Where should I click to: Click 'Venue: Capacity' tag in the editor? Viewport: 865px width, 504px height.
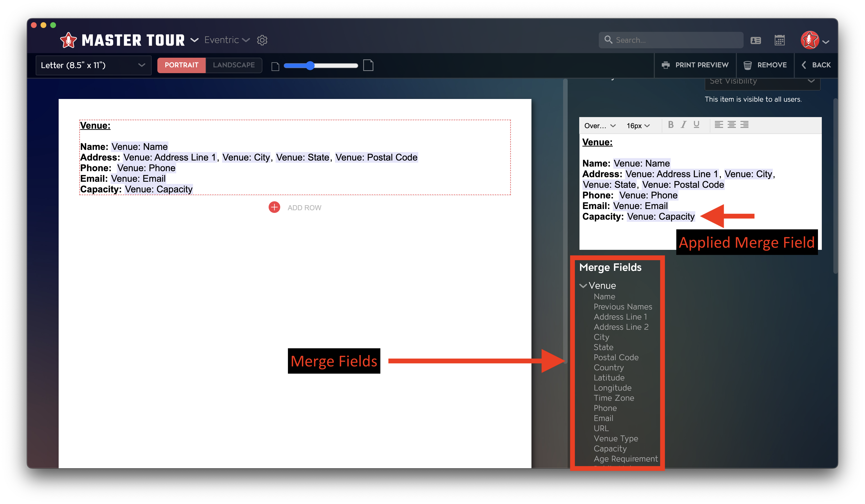point(660,217)
